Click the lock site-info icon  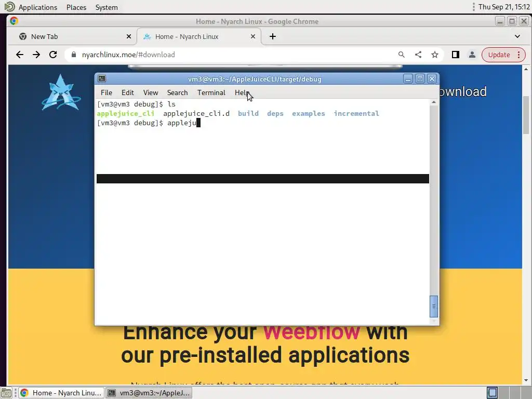(x=74, y=55)
